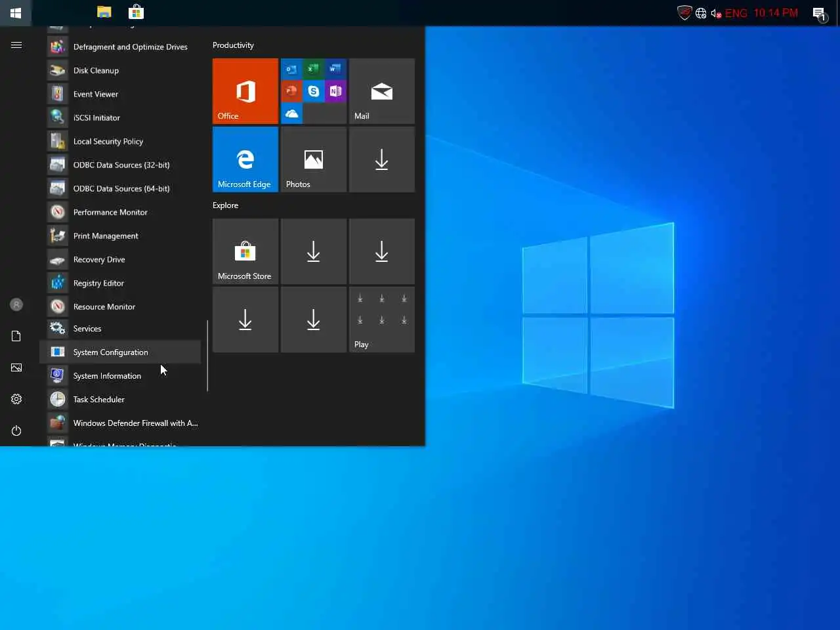This screenshot has height=630, width=840.
Task: Click Word icon in Office apps tile
Action: [335, 69]
